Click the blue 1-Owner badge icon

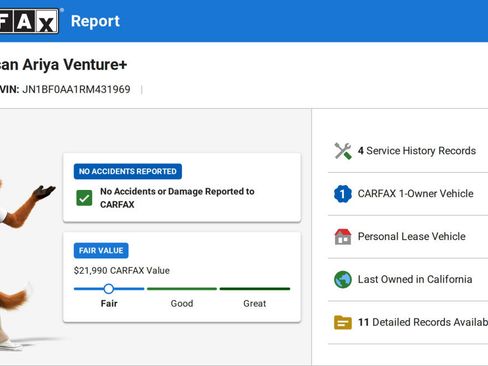[x=343, y=194]
